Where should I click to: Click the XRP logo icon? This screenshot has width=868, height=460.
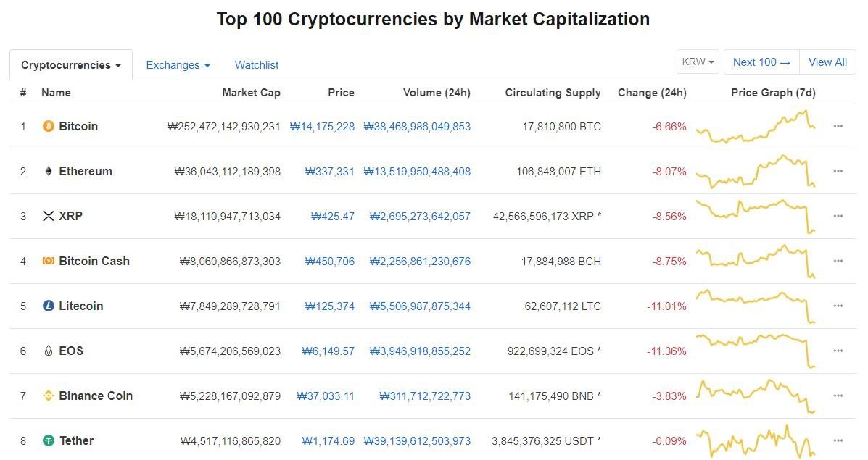pyautogui.click(x=49, y=216)
